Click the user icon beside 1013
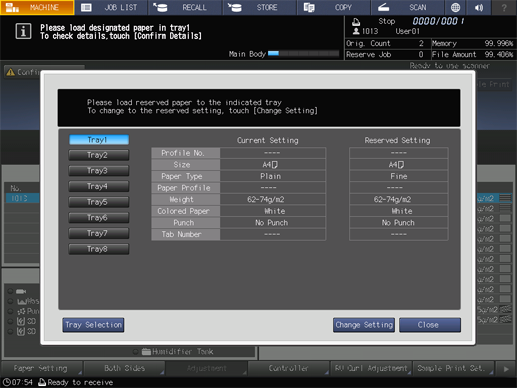Screen dimensions: 517x388 click(356, 31)
